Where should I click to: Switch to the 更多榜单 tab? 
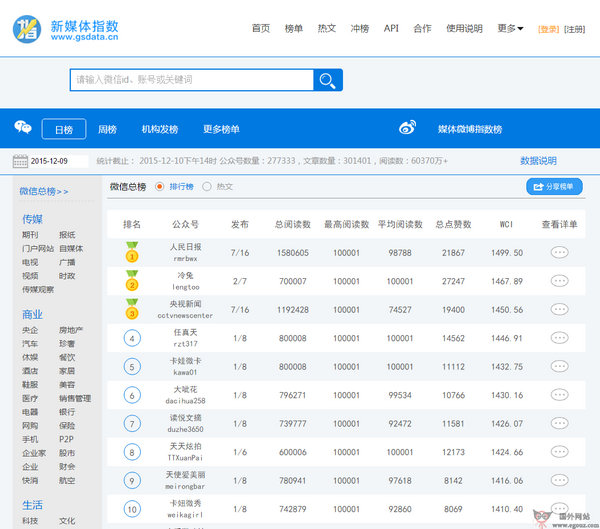coord(221,129)
